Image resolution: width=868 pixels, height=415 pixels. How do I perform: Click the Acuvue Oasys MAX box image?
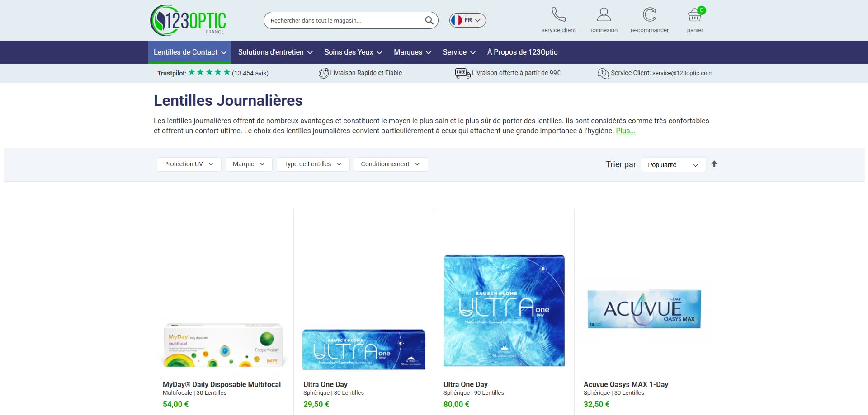(644, 309)
